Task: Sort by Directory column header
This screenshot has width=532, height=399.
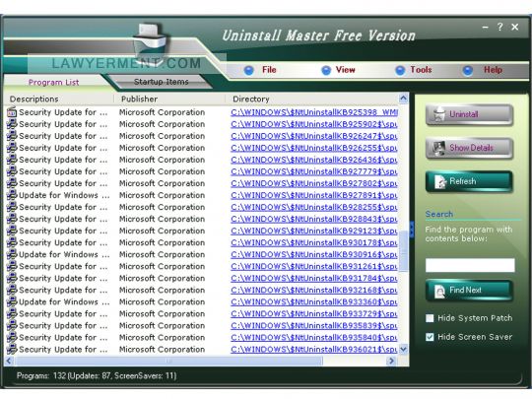Action: click(x=311, y=100)
